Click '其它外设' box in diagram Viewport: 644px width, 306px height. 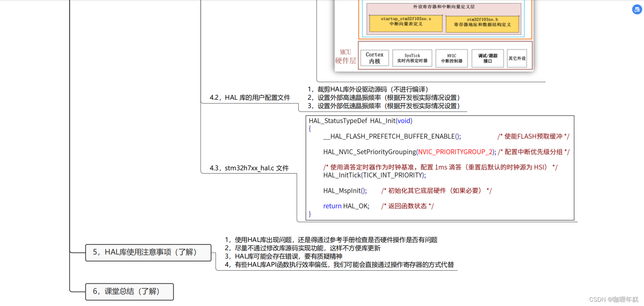[x=517, y=58]
